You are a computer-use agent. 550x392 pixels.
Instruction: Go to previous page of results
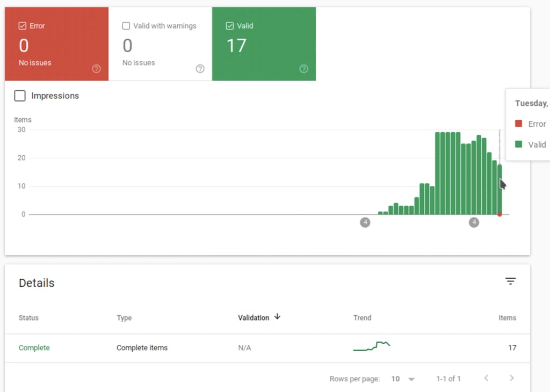[486, 378]
